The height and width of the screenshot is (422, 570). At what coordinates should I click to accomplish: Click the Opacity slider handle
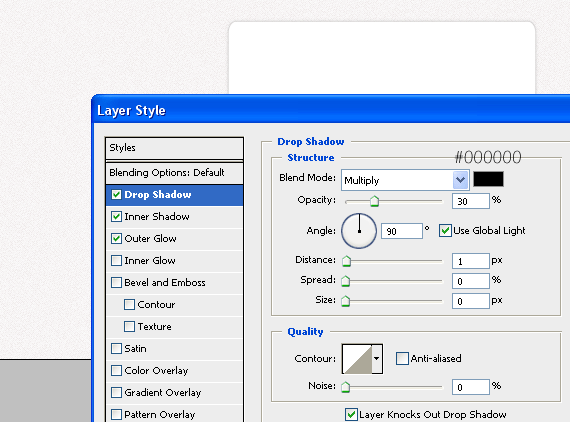click(374, 201)
